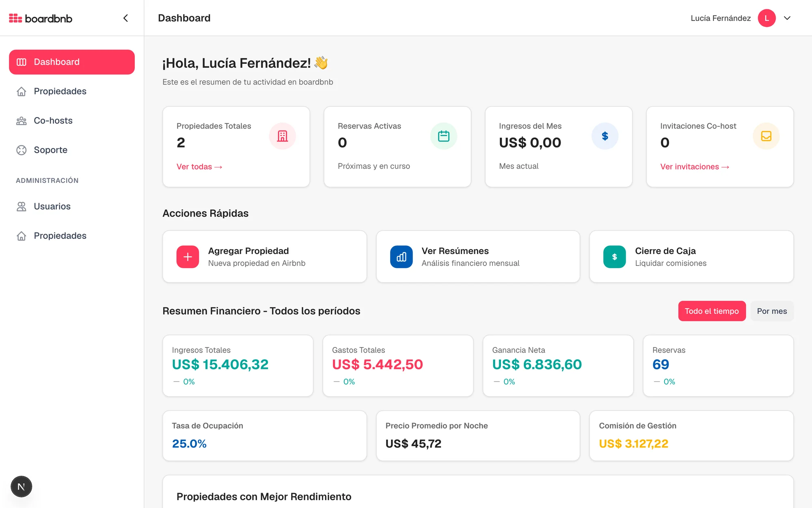
Task: Click the Propiedades Totales count 2
Action: click(x=181, y=143)
